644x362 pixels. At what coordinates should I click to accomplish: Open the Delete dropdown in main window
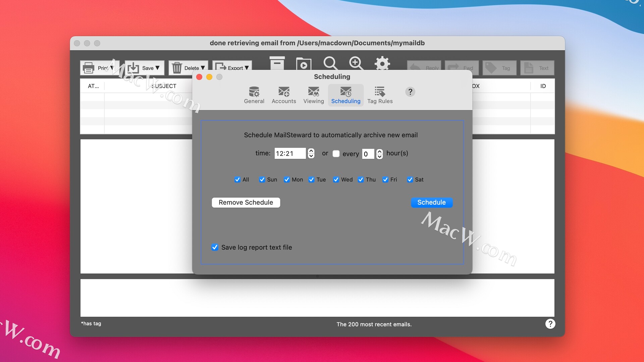[188, 68]
